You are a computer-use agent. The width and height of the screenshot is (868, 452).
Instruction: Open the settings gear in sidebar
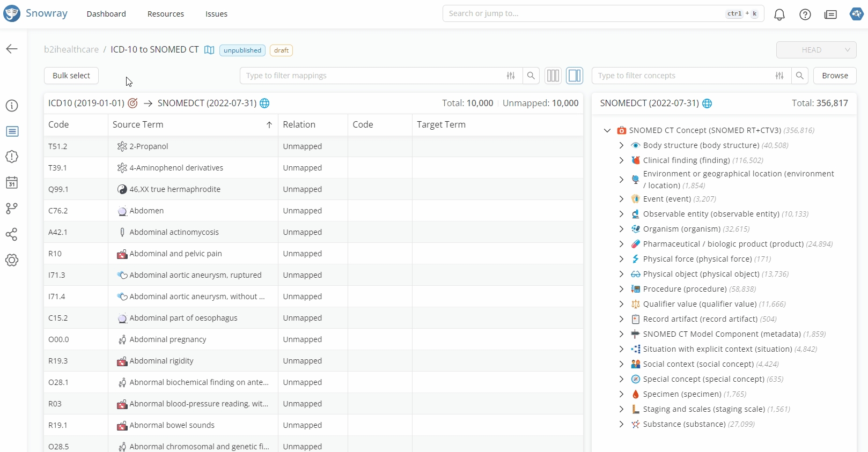click(x=12, y=260)
